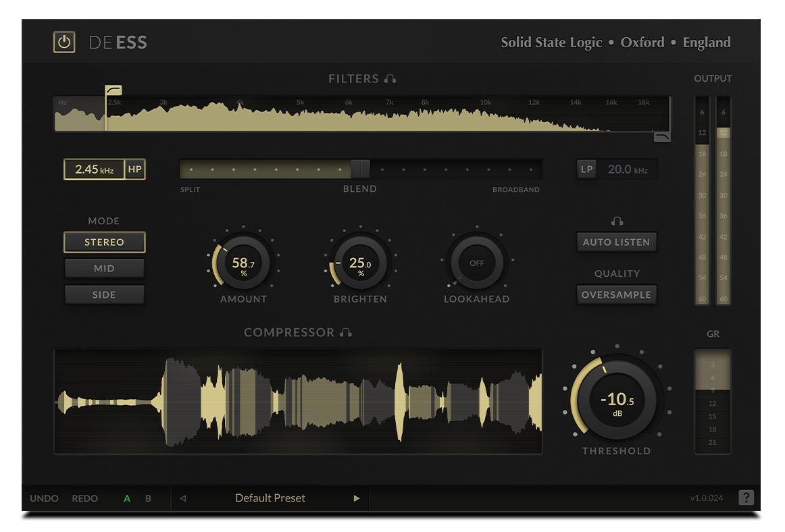Open the Default Preset menu
785x532 pixels.
(270, 498)
